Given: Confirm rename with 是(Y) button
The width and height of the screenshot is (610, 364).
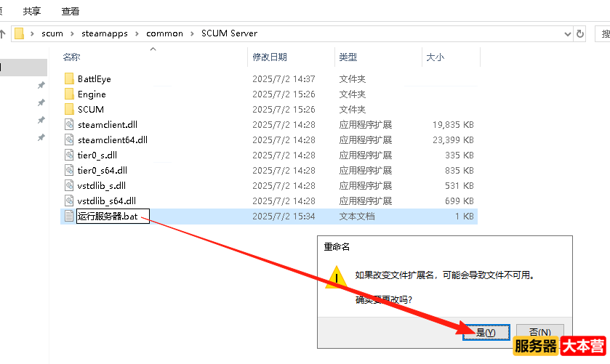Looking at the screenshot, I should [x=486, y=332].
